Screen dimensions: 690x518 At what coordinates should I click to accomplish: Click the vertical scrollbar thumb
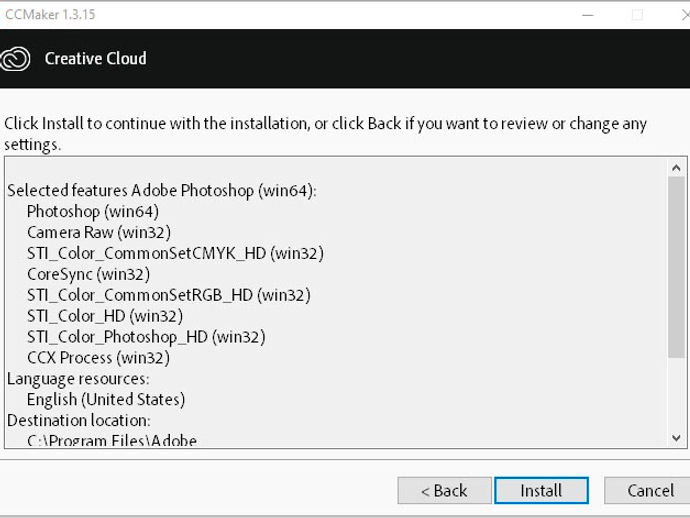pos(676,267)
